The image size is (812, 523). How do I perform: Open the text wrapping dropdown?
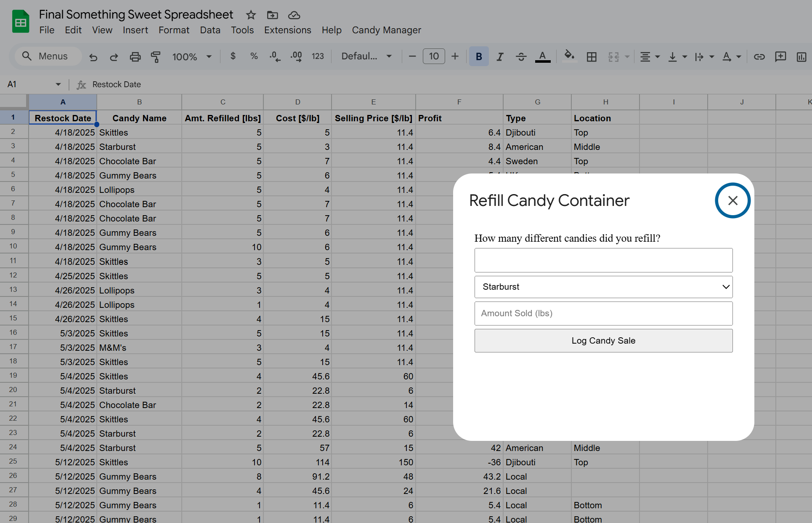(704, 56)
